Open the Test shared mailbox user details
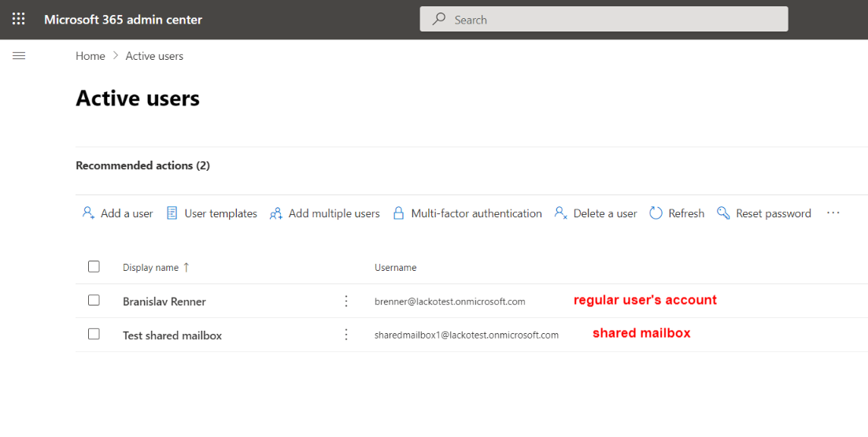This screenshot has height=437, width=868. click(172, 335)
